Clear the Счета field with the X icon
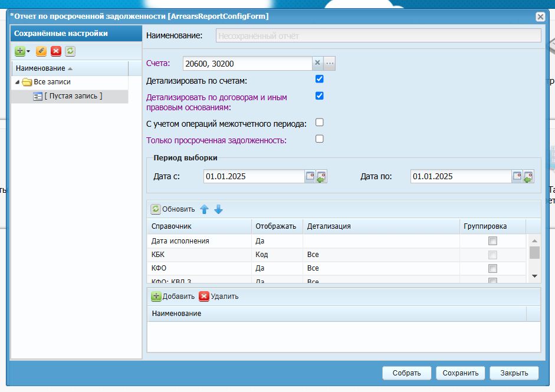 (x=317, y=63)
